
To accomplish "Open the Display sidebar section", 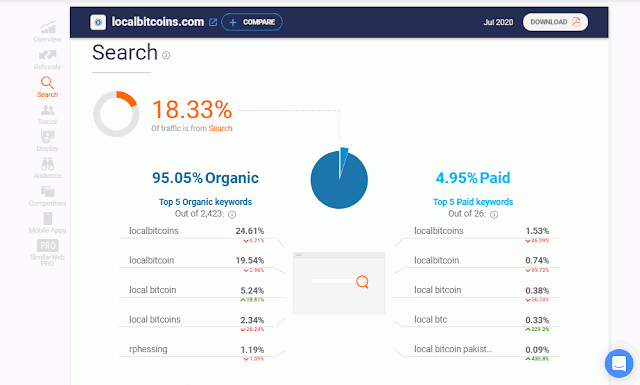I will 47,141.
